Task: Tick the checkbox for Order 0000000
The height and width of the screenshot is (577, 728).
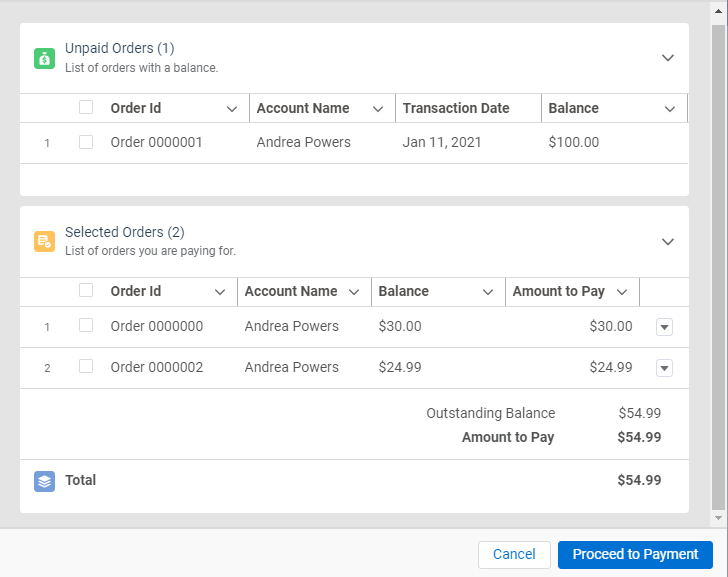Action: click(86, 326)
